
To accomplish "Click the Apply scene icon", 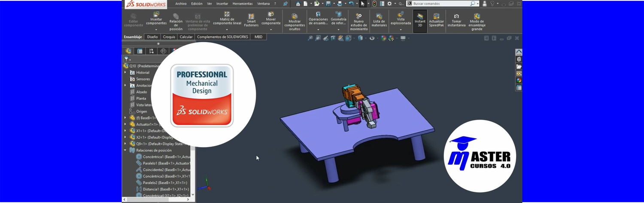I will tap(391, 38).
